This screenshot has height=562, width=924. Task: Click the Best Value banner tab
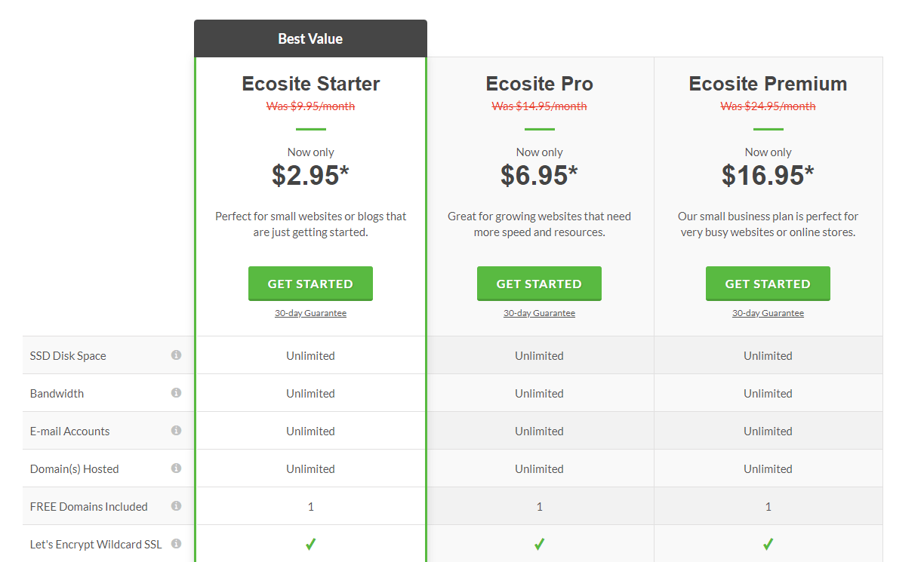tap(310, 38)
